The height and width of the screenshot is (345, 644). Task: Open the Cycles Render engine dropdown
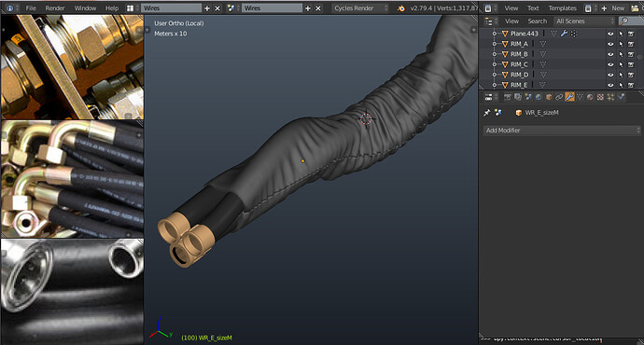click(360, 7)
